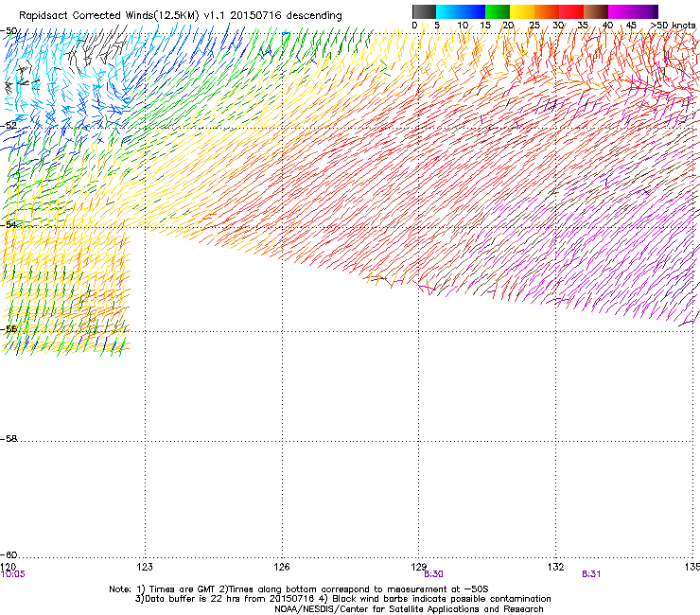Click the '120' longitude axis label

click(x=8, y=567)
